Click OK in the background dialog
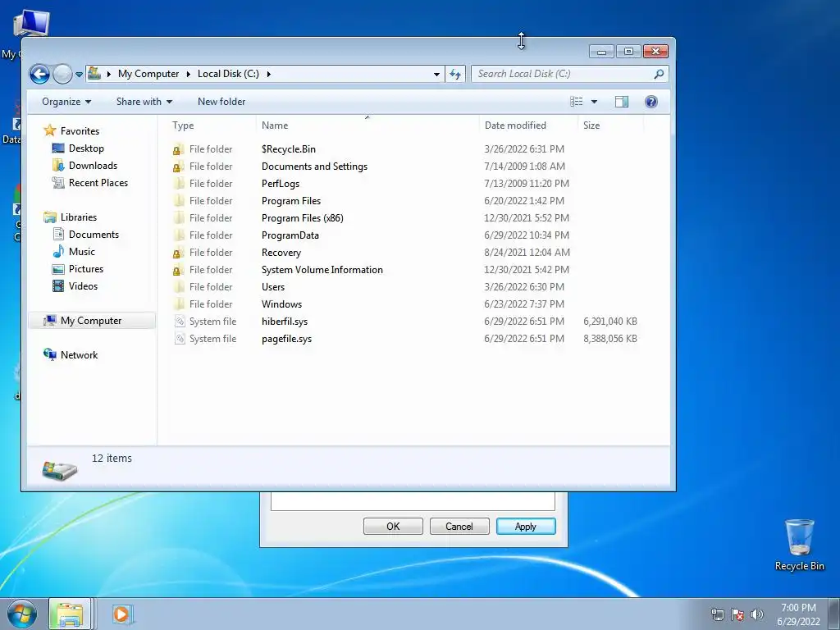 (x=393, y=526)
